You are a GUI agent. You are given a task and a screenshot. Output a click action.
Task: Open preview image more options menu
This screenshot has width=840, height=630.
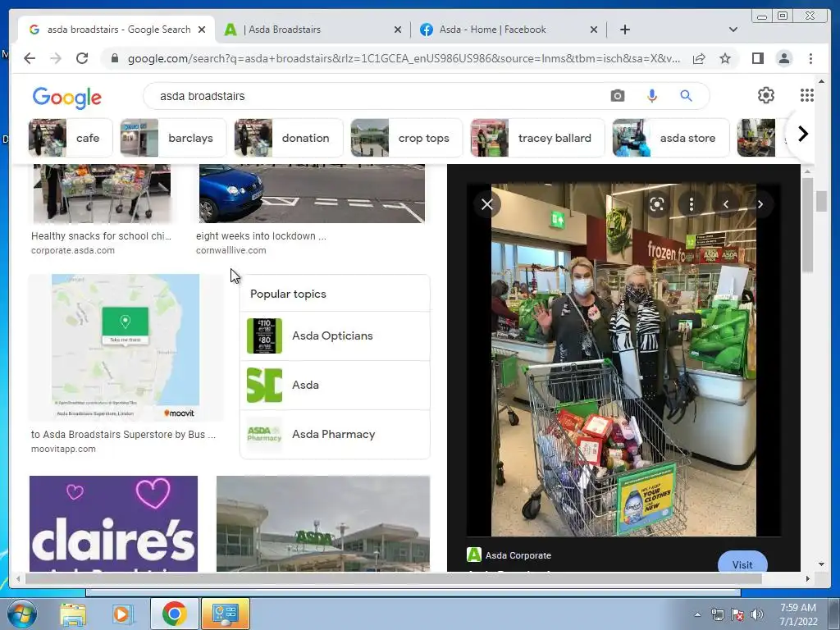pos(691,204)
